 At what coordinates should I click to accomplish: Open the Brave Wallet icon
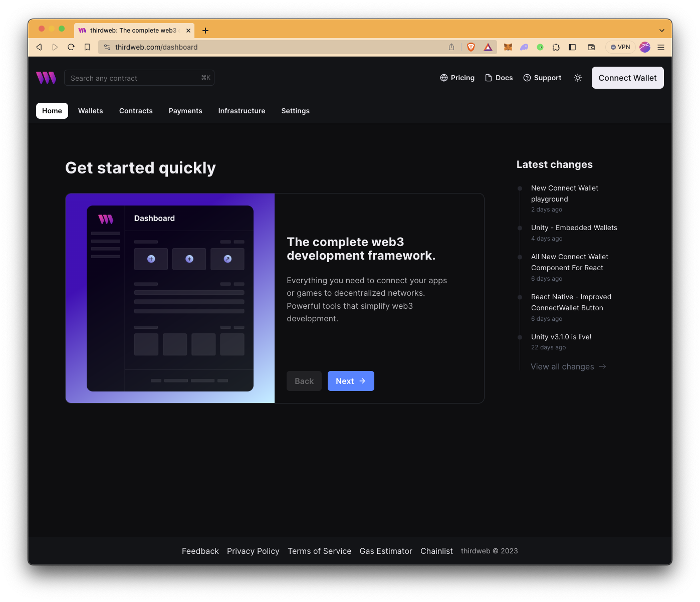(x=591, y=47)
